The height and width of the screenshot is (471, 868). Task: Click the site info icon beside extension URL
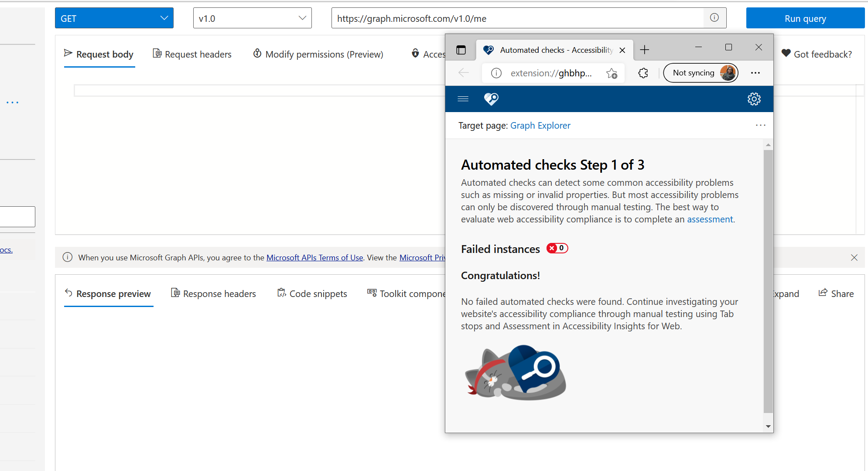click(496, 73)
